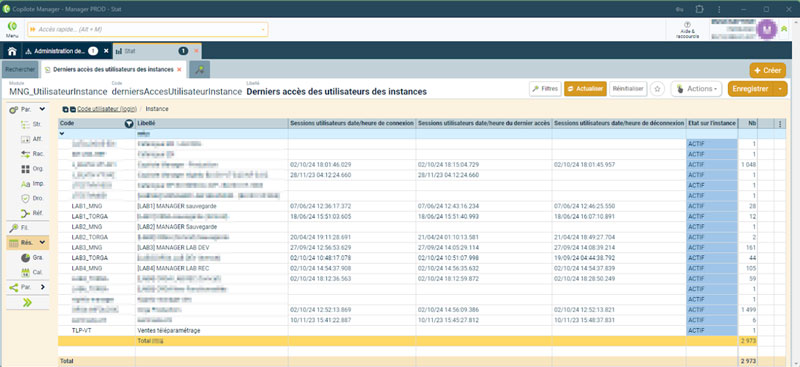Click the [LAB3] MANAGER LAB DEV cell

(x=212, y=248)
